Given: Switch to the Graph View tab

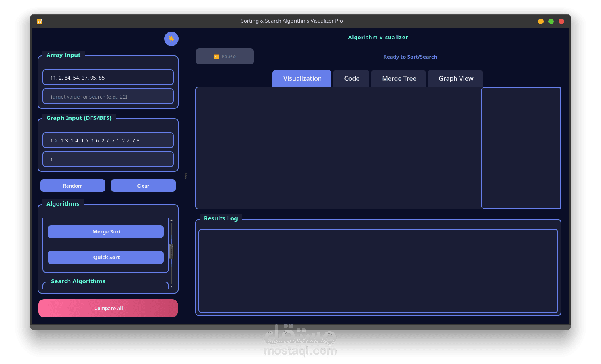Looking at the screenshot, I should [456, 78].
